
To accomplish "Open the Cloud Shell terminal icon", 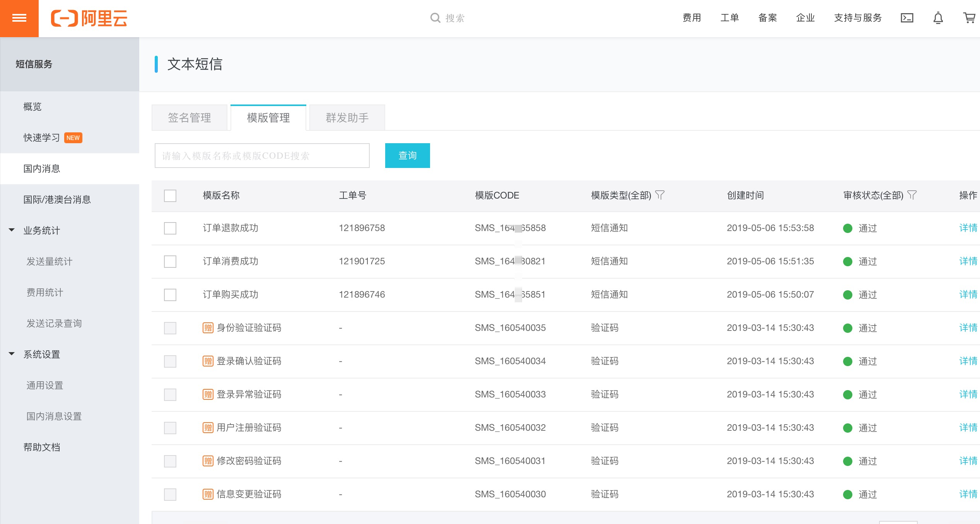I will click(x=907, y=18).
